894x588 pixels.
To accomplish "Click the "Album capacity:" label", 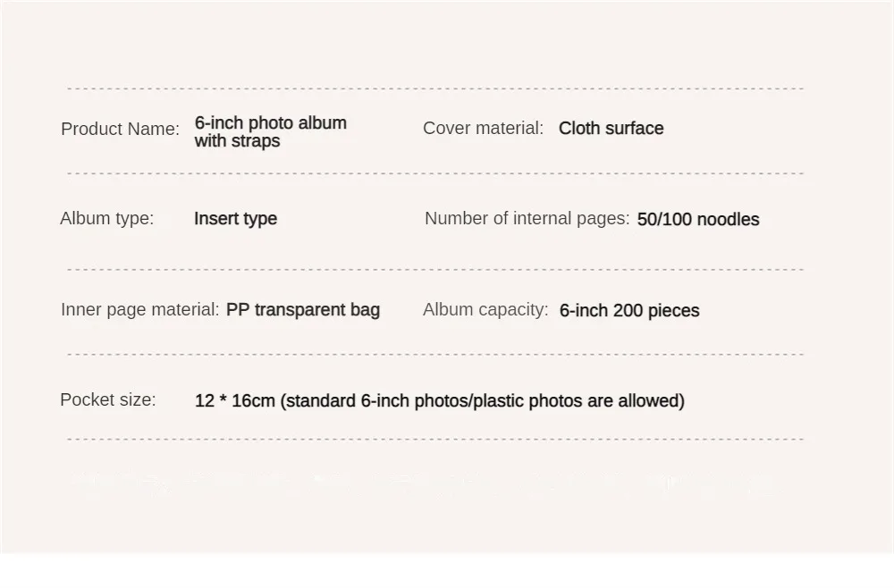I will (x=485, y=309).
